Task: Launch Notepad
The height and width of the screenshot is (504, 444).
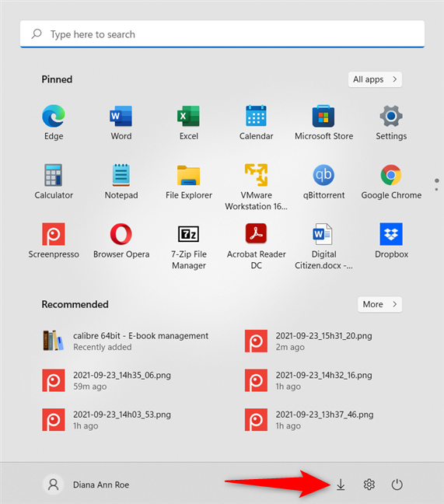Action: 121,181
